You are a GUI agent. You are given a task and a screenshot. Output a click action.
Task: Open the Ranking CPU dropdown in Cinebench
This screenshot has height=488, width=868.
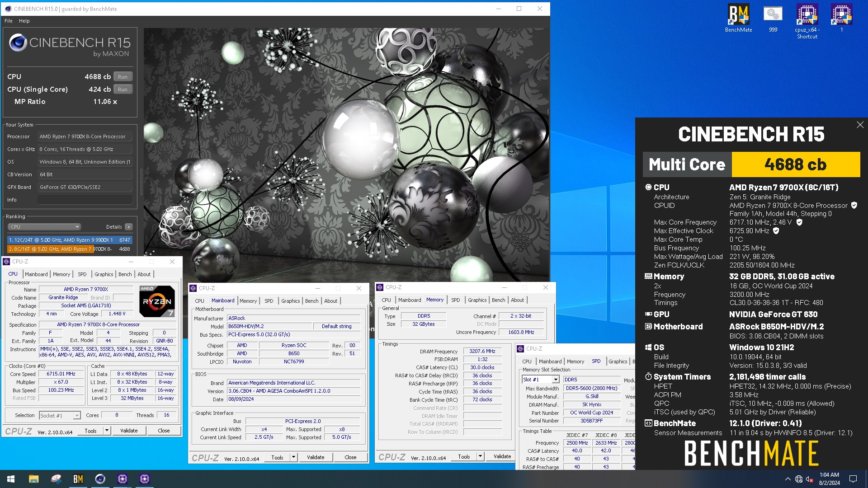(44, 227)
